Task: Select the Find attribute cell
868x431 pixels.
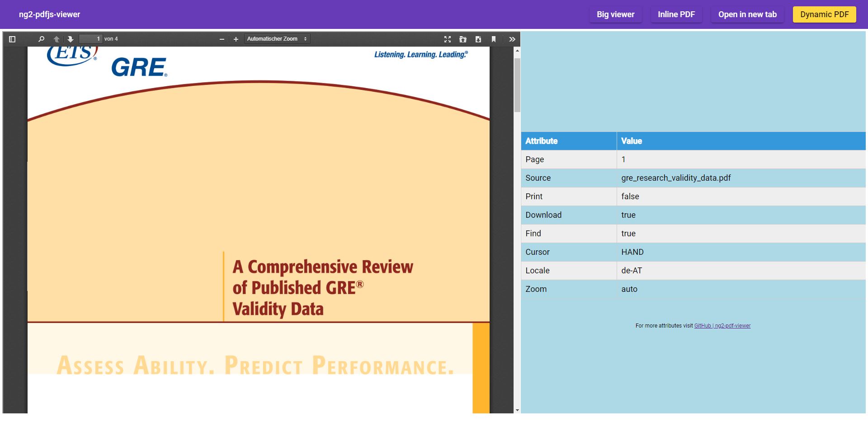Action: [569, 234]
